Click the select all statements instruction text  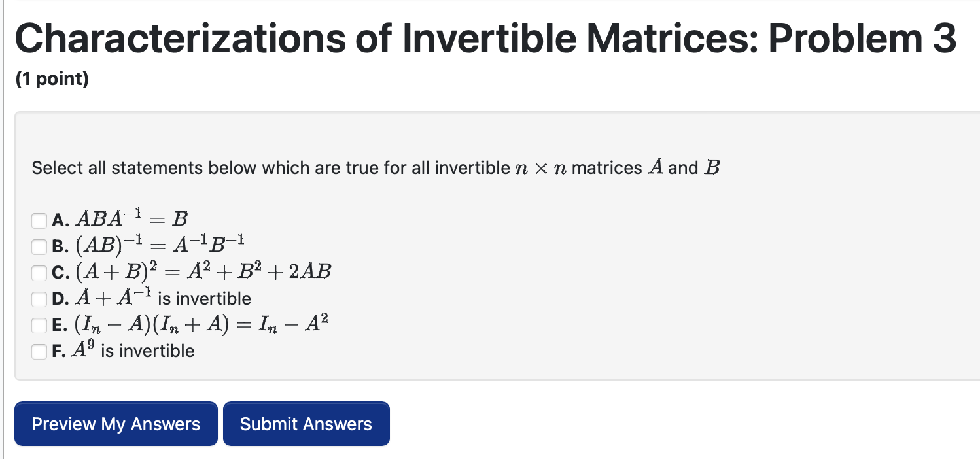pyautogui.click(x=376, y=167)
